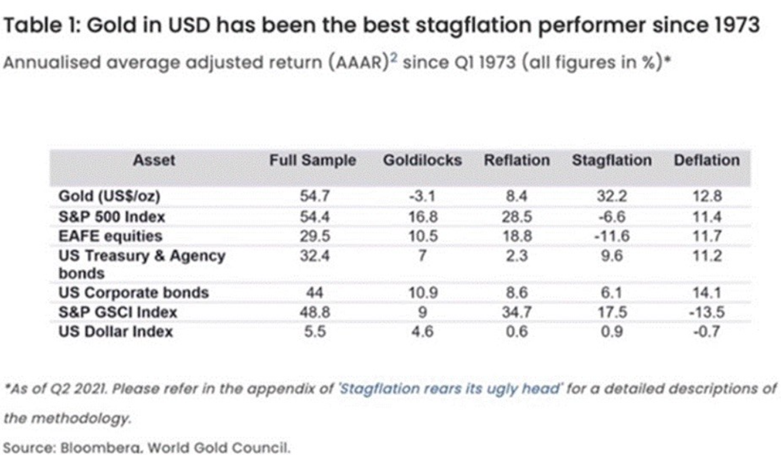Image resolution: width=781 pixels, height=455 pixels.
Task: Select the Full Sample column header
Action: click(x=309, y=160)
